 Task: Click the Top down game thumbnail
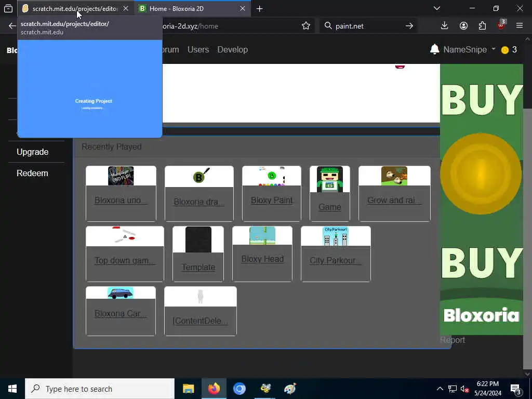pos(125,235)
